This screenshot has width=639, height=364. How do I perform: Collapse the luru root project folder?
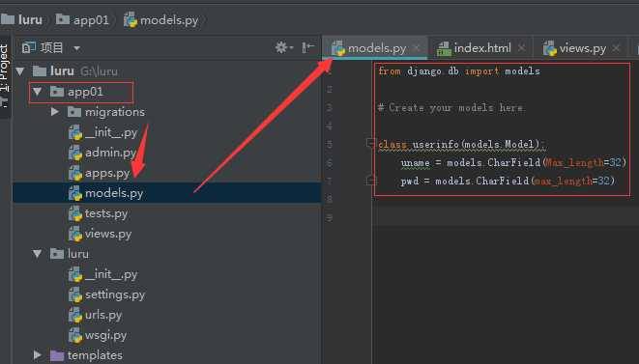coord(20,71)
